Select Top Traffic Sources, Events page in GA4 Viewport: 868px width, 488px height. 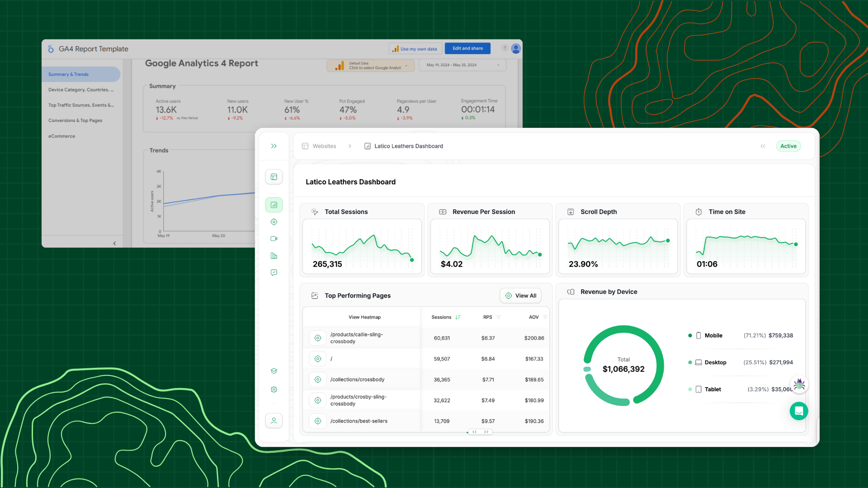81,105
